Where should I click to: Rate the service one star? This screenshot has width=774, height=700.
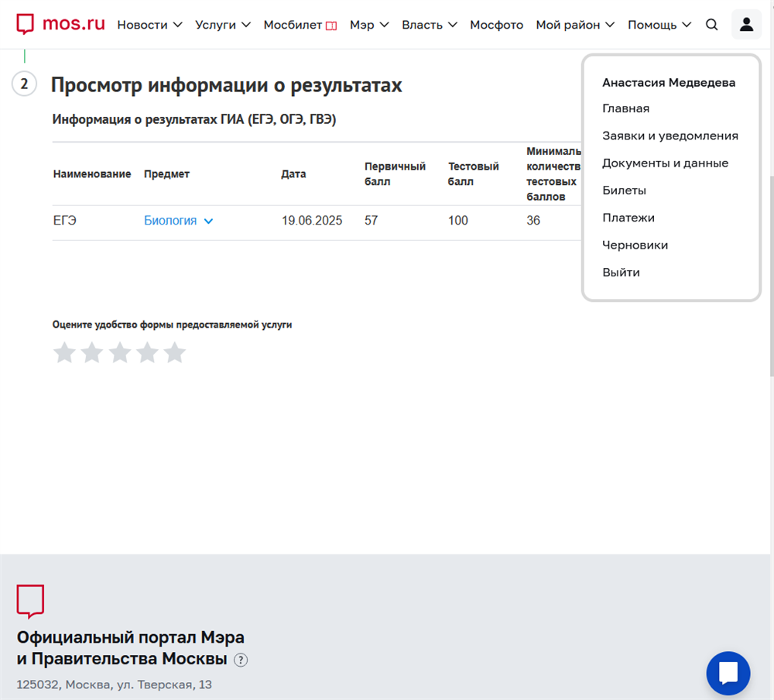(x=64, y=353)
